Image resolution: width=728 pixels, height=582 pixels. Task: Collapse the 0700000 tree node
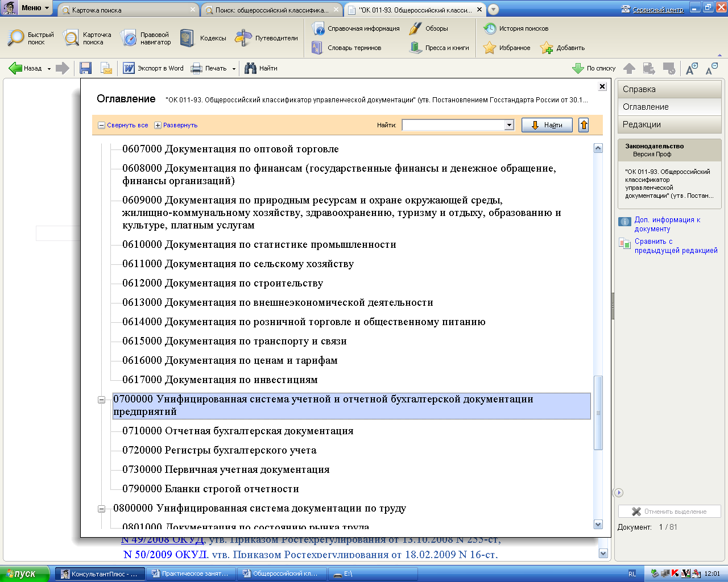click(101, 400)
